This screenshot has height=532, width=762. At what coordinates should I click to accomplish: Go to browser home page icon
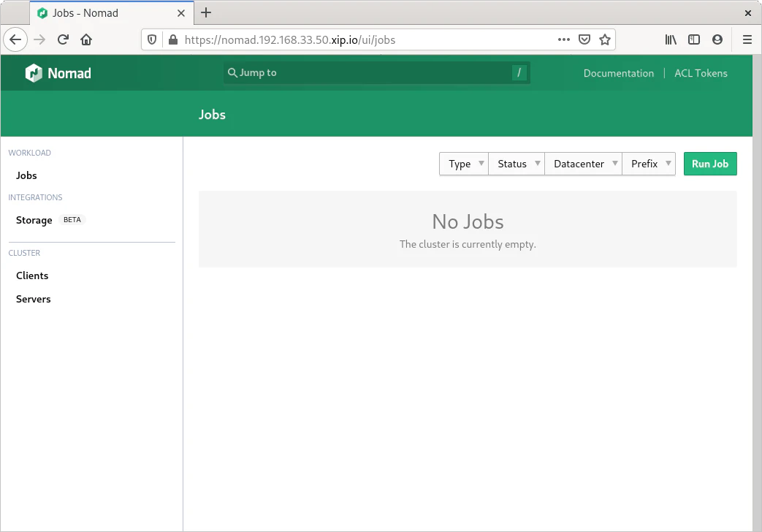point(86,40)
